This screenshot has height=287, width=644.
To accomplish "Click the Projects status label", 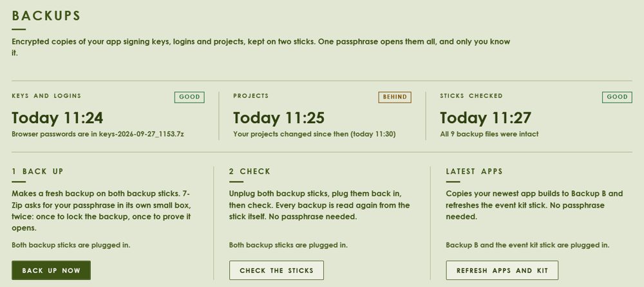I will (251, 96).
